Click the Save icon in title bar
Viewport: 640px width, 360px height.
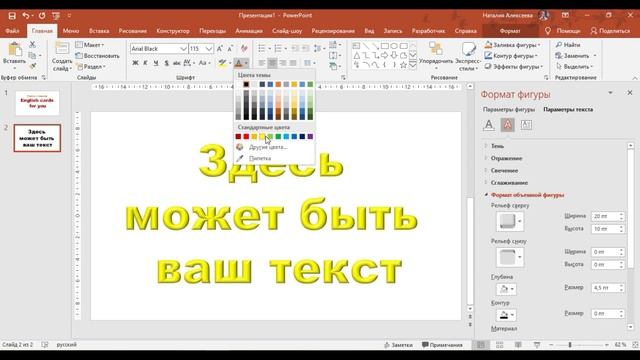[12, 16]
